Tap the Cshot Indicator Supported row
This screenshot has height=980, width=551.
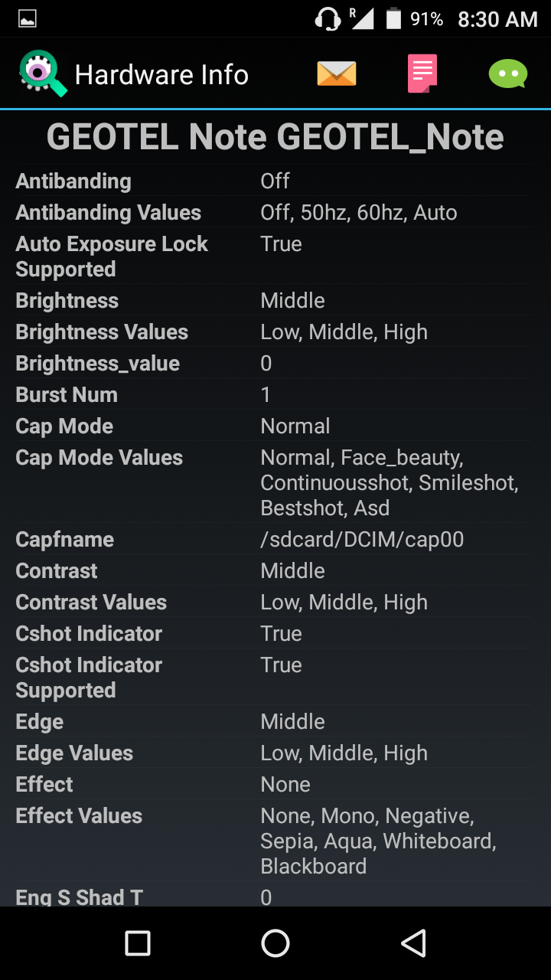[x=275, y=678]
